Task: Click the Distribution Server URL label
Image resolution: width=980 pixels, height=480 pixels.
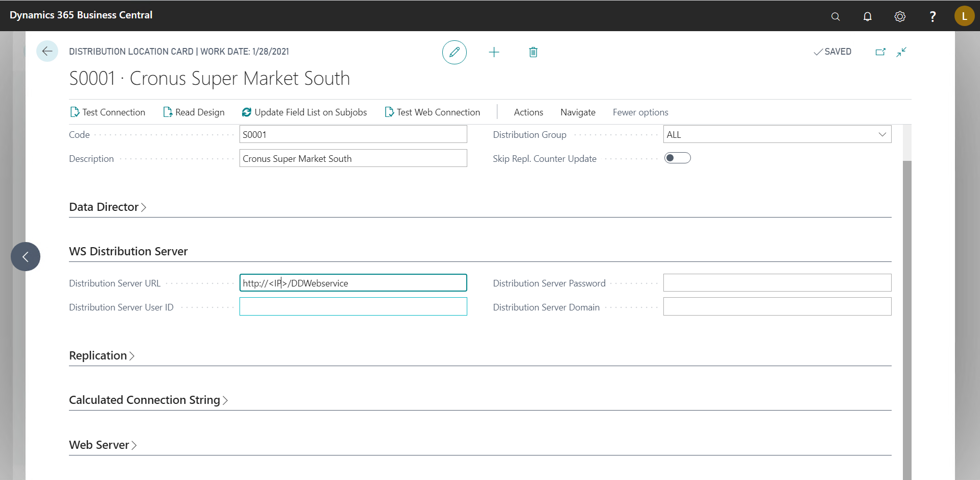Action: [x=114, y=283]
